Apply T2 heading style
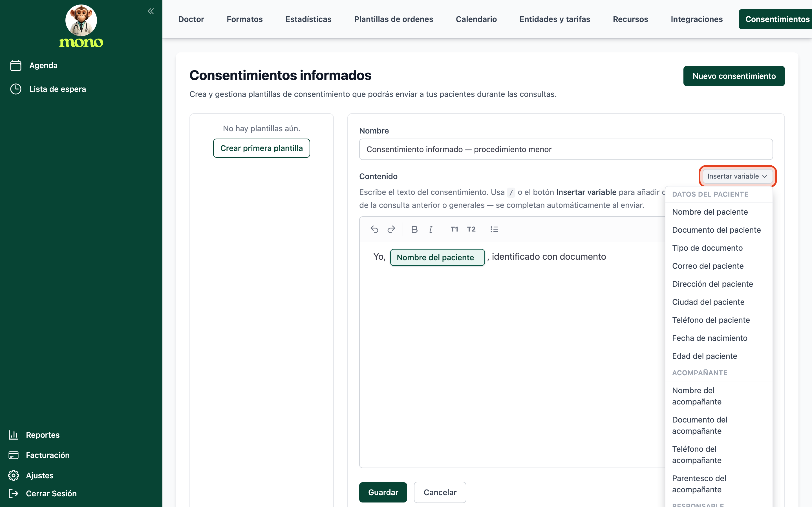This screenshot has width=812, height=507. (x=471, y=229)
